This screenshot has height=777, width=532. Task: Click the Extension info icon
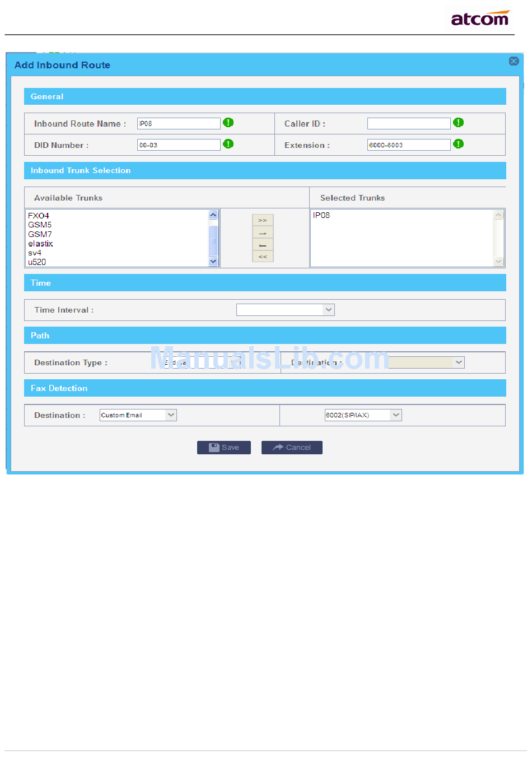pos(459,144)
